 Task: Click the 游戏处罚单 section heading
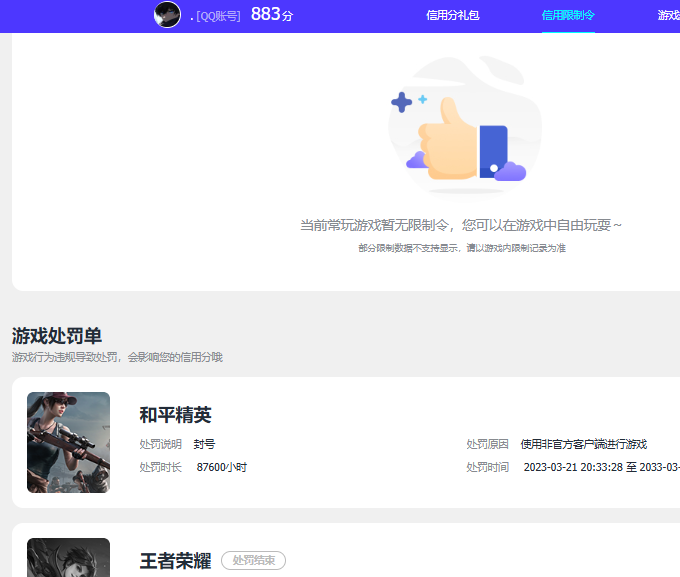coord(57,336)
